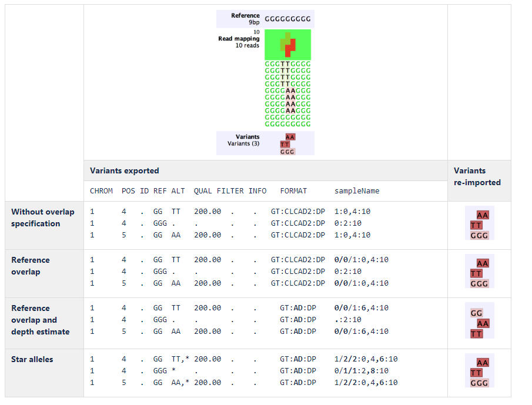
Task: Click the TT variant in the top Variants track
Action: pos(285,144)
